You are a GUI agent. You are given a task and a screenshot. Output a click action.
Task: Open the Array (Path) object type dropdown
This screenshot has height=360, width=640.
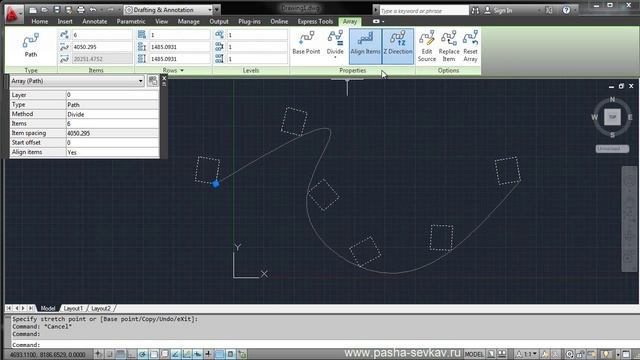point(77,81)
